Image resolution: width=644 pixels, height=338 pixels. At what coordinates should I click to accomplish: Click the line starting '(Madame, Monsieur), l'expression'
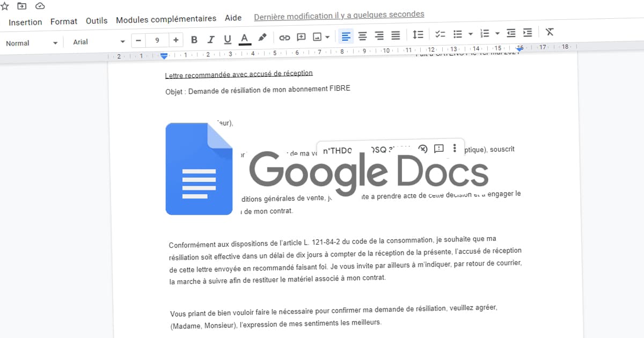click(x=275, y=324)
